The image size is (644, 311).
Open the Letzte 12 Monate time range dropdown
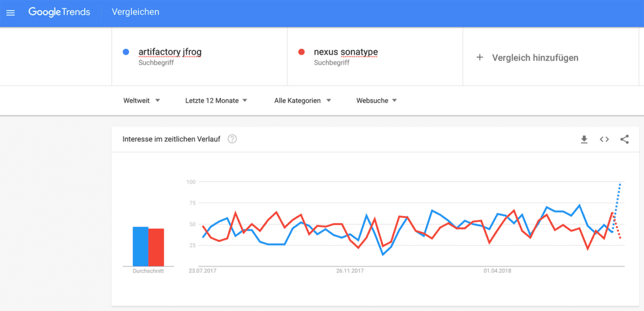pyautogui.click(x=216, y=101)
